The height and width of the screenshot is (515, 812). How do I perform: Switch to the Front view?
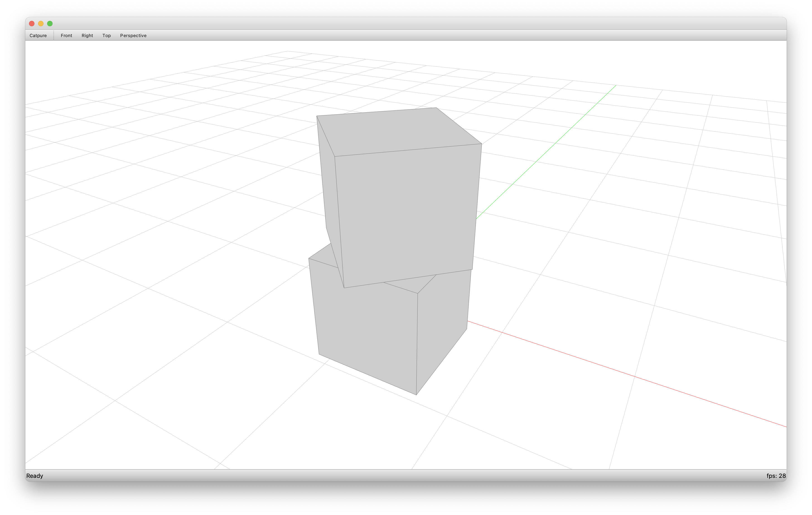[x=66, y=35]
